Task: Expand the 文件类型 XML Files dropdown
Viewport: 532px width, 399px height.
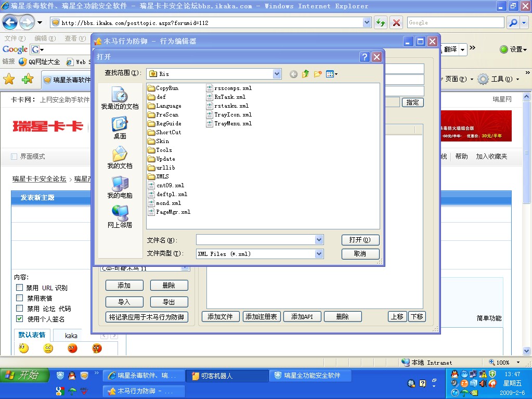Action: 319,254
